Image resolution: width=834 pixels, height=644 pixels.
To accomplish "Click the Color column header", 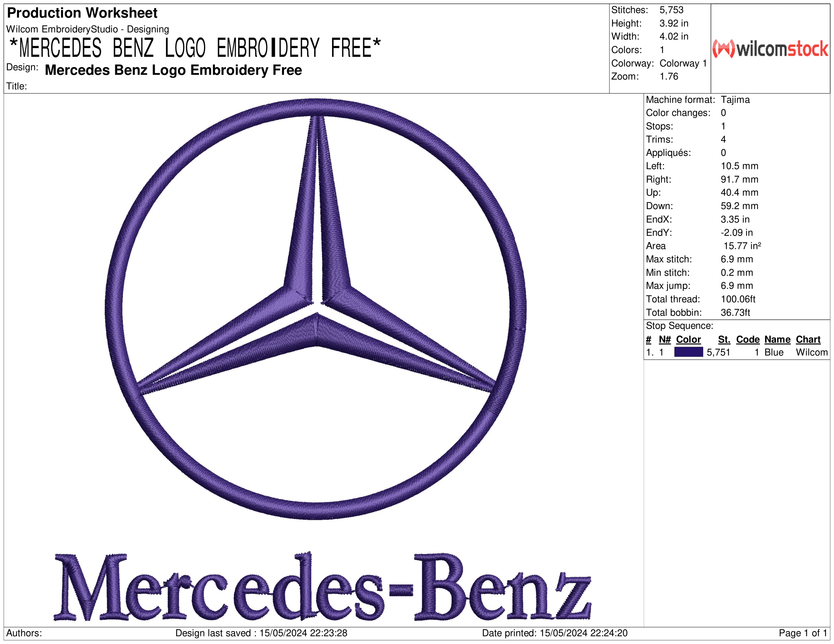I will tap(688, 339).
